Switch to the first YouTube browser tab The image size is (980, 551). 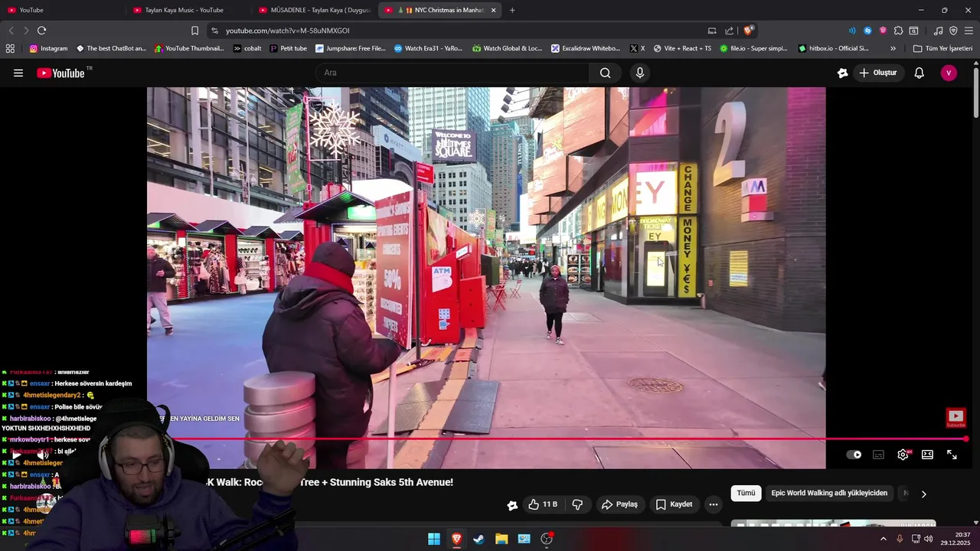tap(60, 10)
